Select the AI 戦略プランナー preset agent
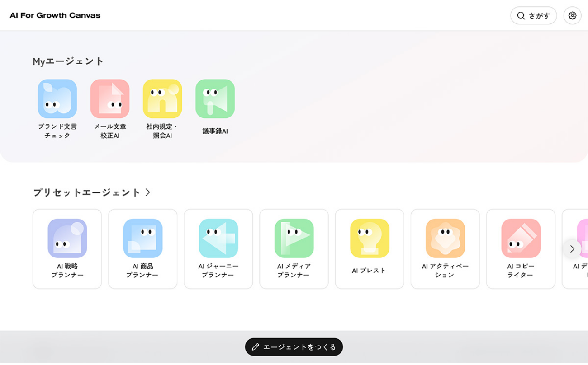This screenshot has height=365, width=588. click(x=67, y=248)
